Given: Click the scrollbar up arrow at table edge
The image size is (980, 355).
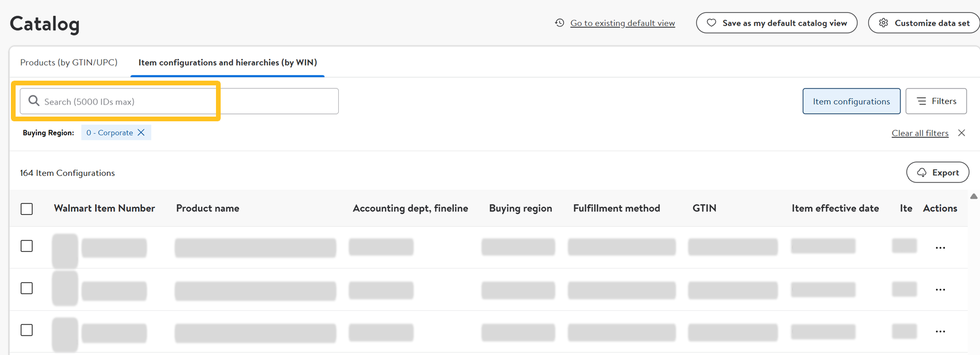Looking at the screenshot, I should tap(973, 197).
